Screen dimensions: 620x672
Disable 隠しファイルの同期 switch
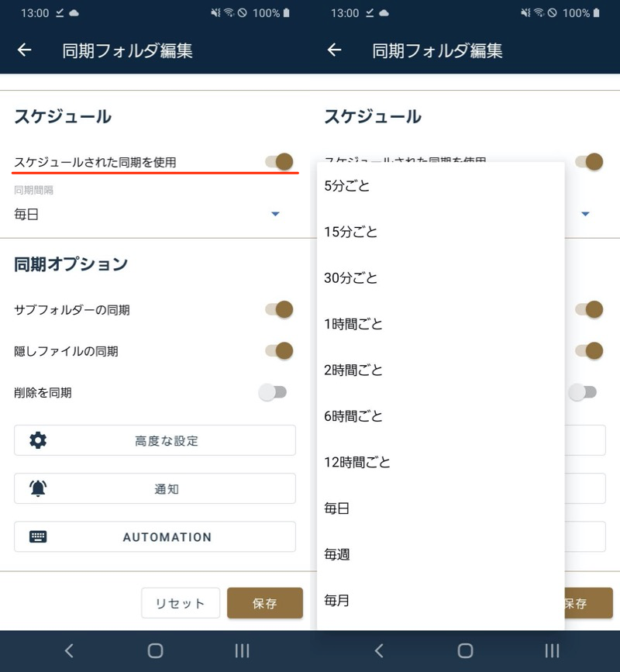(279, 350)
